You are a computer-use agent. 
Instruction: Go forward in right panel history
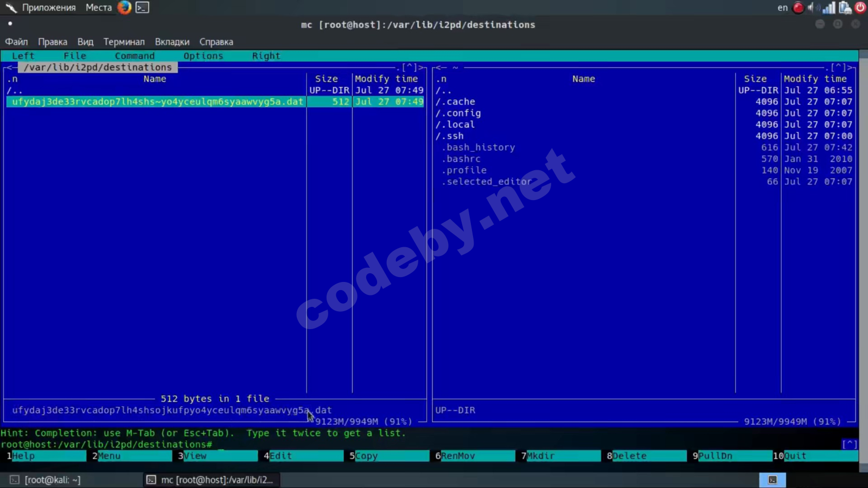coord(850,67)
